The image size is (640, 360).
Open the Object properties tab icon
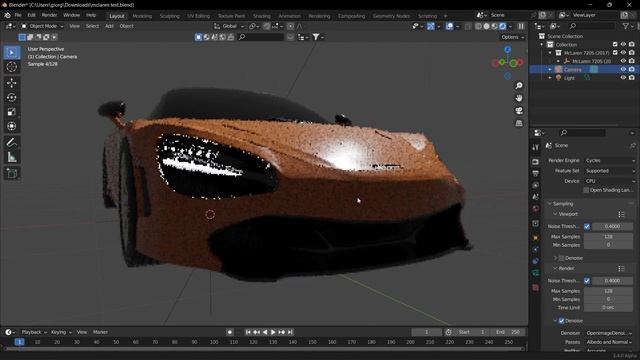[x=536, y=238]
